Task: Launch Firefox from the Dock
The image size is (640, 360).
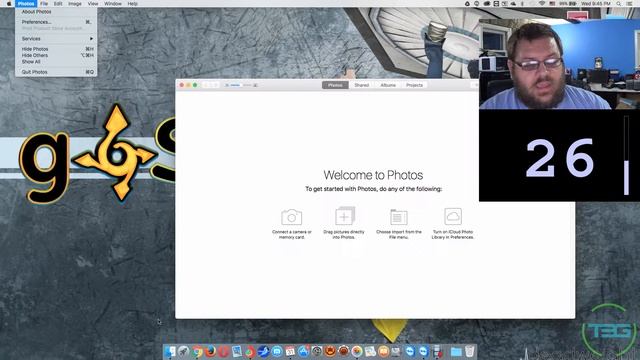Action: pyautogui.click(x=210, y=351)
